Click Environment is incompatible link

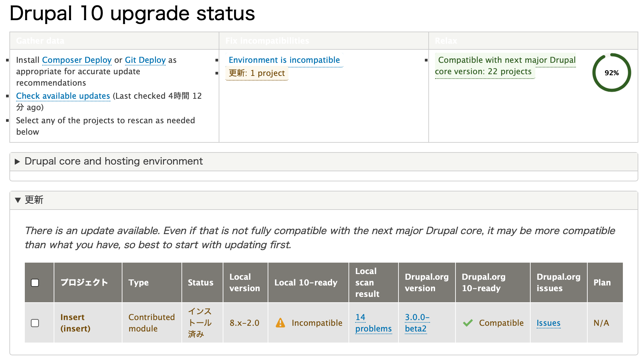pos(284,60)
